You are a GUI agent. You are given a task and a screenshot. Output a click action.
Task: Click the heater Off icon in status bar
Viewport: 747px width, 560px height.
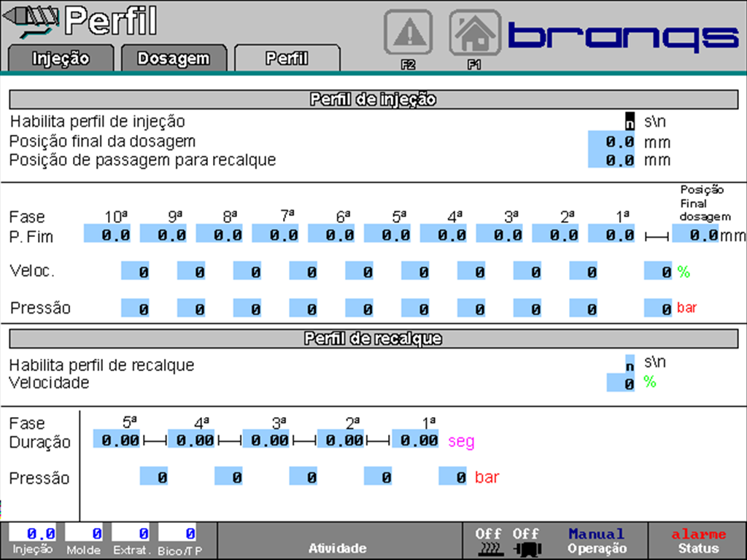[x=492, y=540]
